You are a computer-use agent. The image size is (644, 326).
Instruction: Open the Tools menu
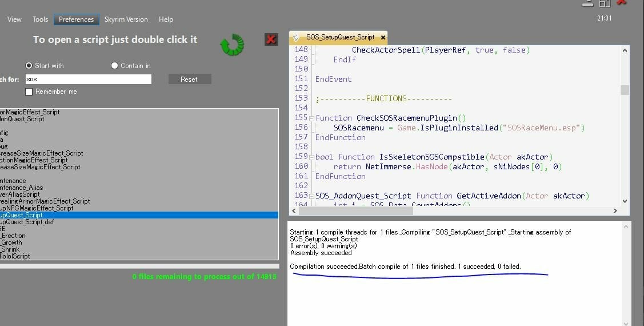[x=40, y=19]
